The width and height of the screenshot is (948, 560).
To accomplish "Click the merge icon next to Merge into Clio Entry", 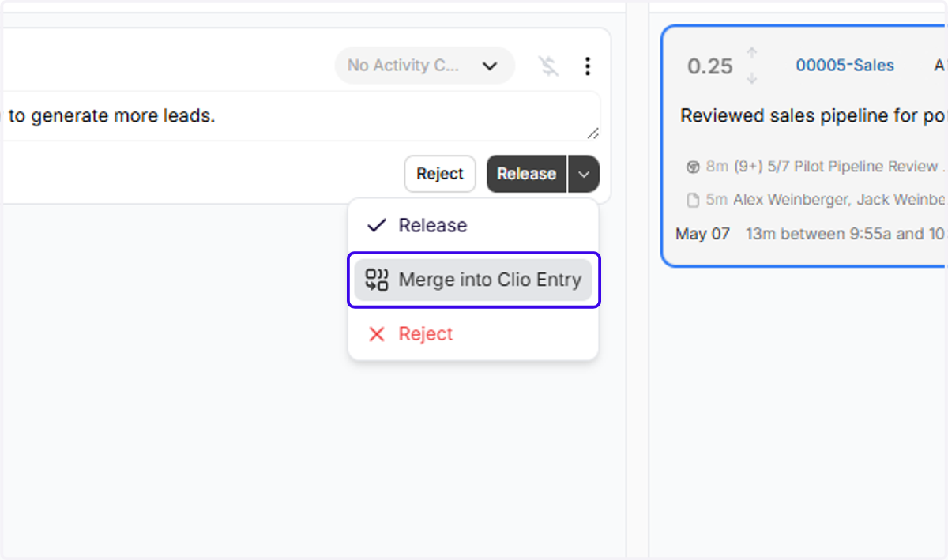I will coord(377,280).
